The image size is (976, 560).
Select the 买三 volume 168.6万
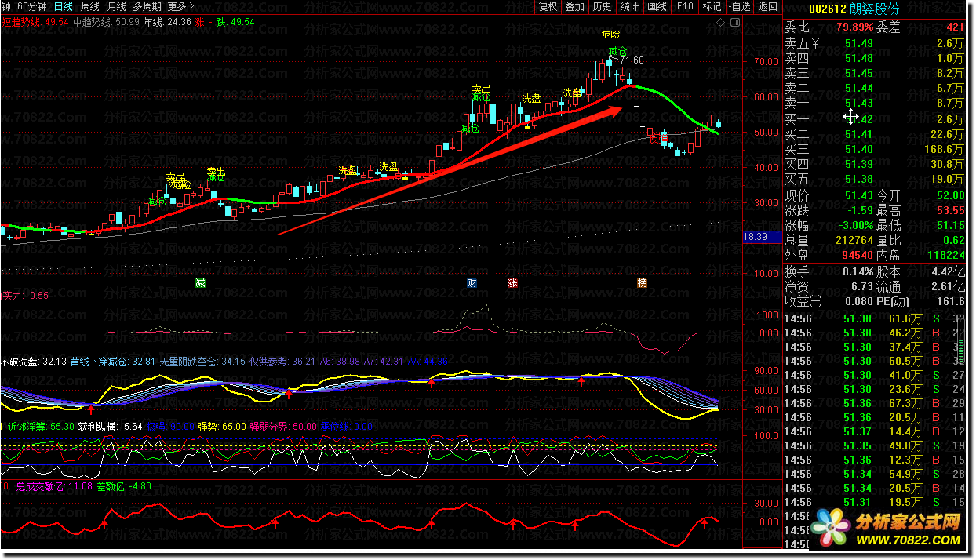pyautogui.click(x=944, y=149)
